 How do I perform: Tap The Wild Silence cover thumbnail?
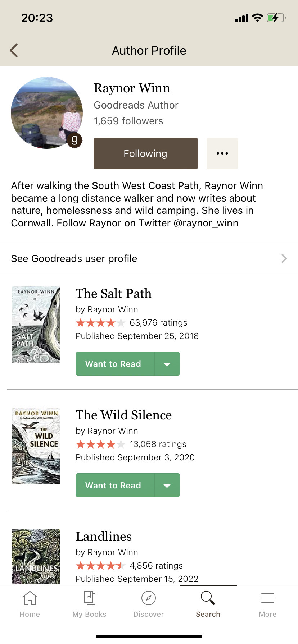[x=36, y=446]
